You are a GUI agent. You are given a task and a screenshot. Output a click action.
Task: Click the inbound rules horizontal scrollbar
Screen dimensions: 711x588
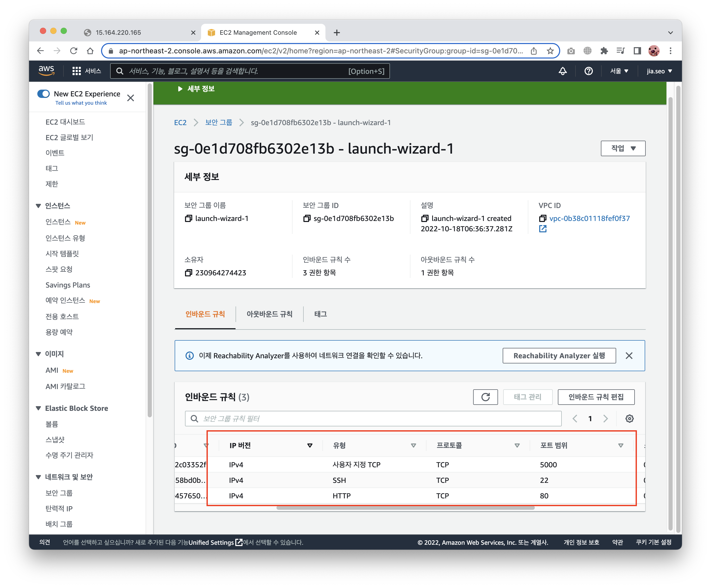pos(405,508)
